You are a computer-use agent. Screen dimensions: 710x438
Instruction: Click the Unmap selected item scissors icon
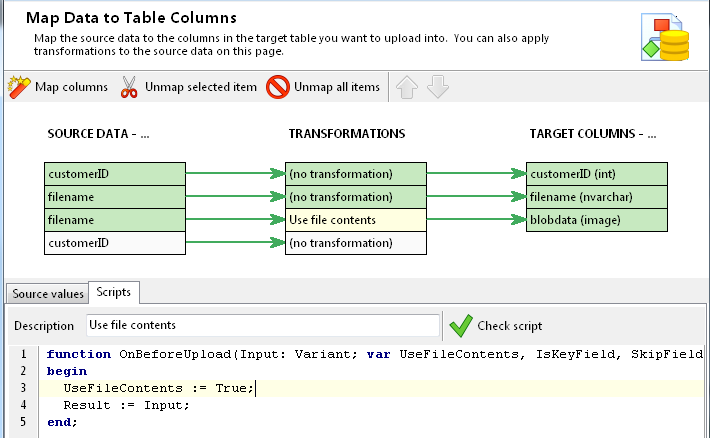click(x=129, y=87)
